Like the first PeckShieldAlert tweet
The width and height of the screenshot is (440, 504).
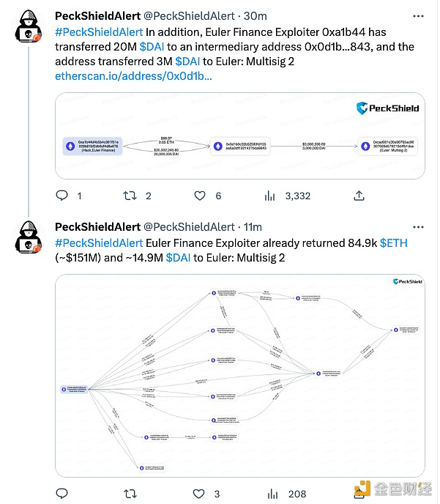coord(199,196)
